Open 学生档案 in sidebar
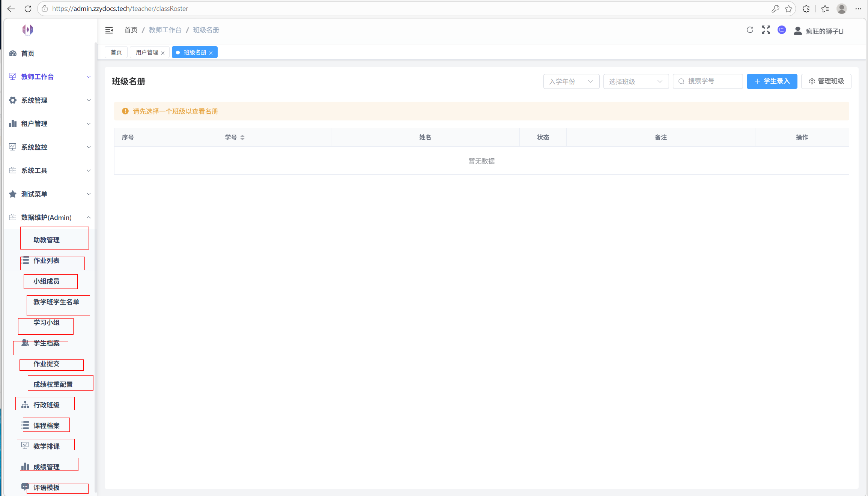Screen dimensions: 868x496 click(x=46, y=343)
